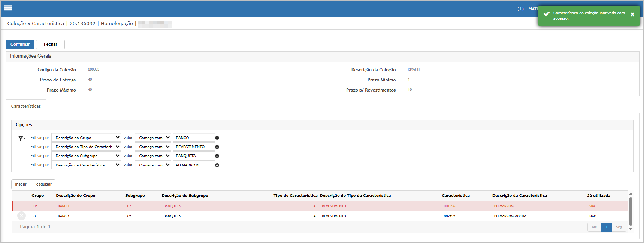Remove the BANQUETA filter row

tap(217, 156)
